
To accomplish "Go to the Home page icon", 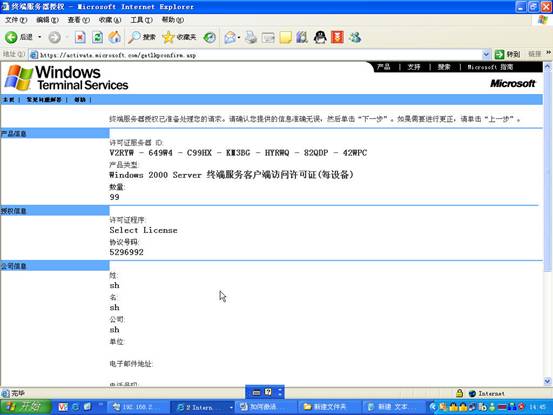I will coord(114,37).
